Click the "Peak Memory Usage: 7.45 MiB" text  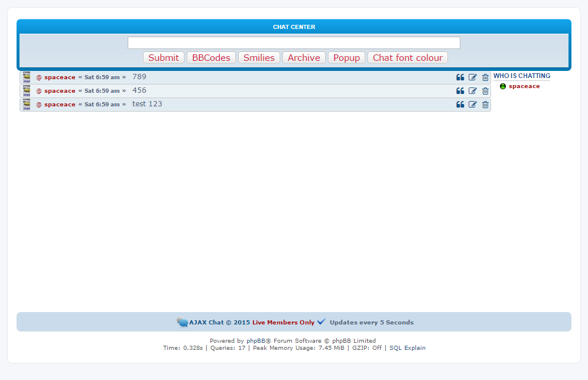(x=298, y=347)
